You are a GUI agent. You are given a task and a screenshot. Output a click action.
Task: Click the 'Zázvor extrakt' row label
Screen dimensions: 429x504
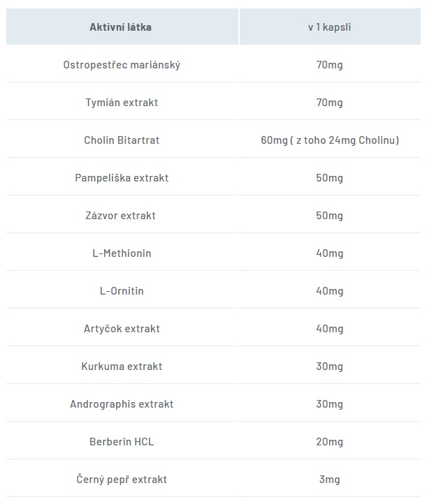tap(121, 216)
